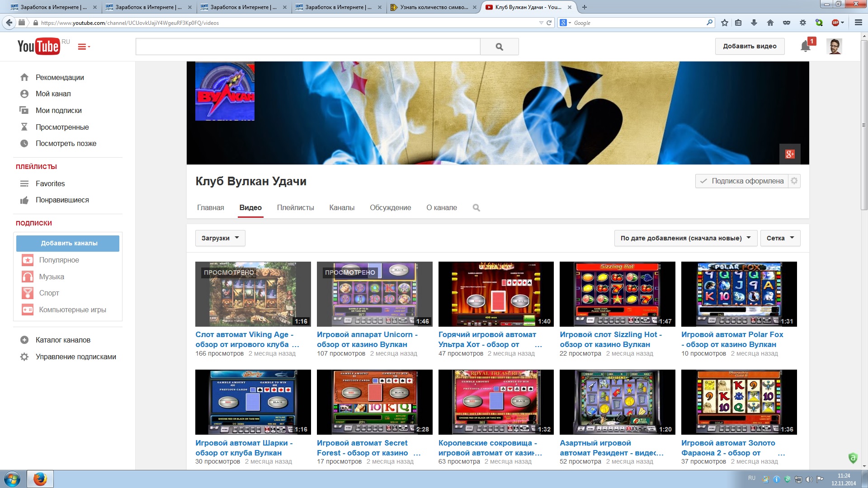
Task: Open the Ультра Хот video thumbnail
Action: tap(496, 294)
